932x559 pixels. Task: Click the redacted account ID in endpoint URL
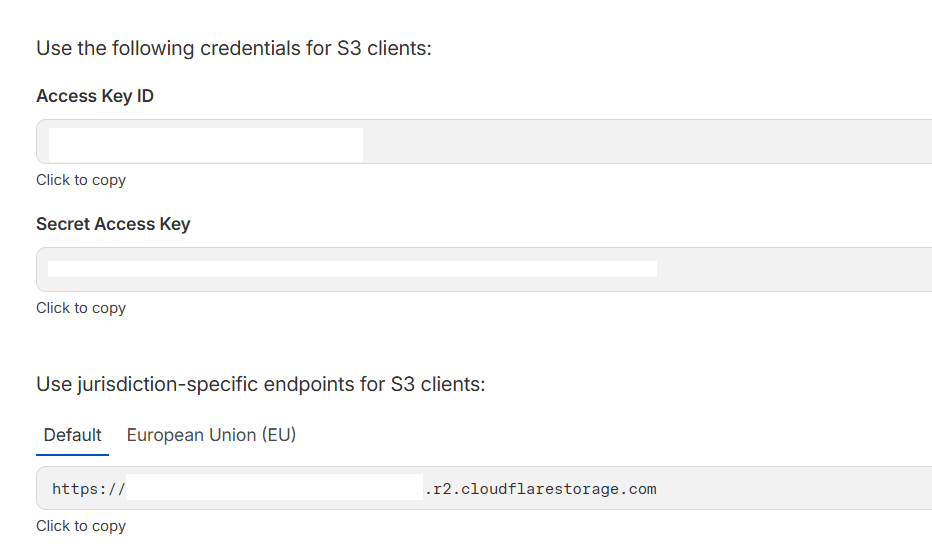[275, 487]
